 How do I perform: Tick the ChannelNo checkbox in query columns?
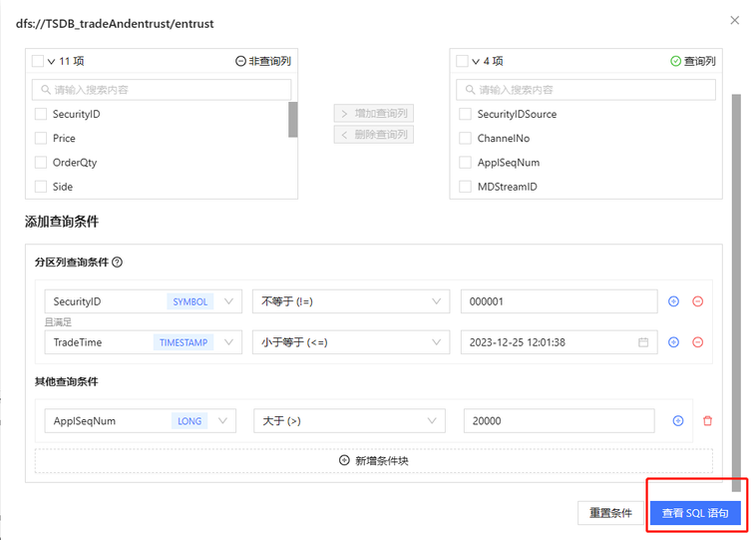(465, 138)
